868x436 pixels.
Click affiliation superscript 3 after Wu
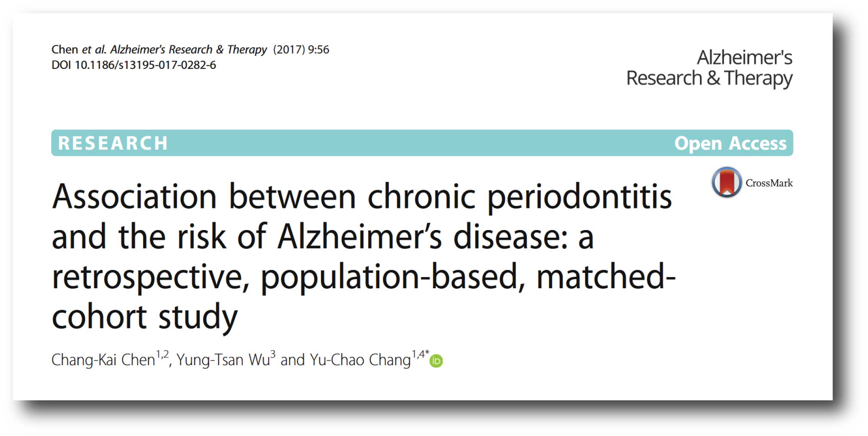[x=272, y=354]
